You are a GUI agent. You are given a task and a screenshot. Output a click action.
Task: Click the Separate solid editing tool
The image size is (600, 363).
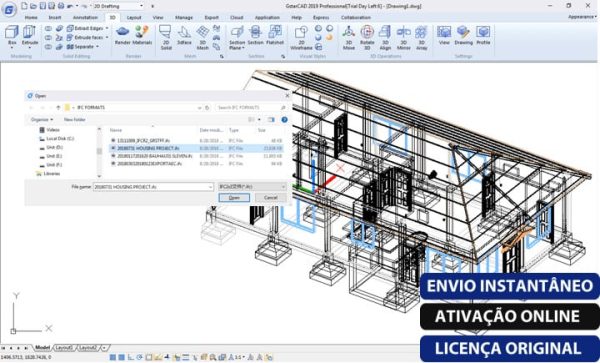coord(80,47)
